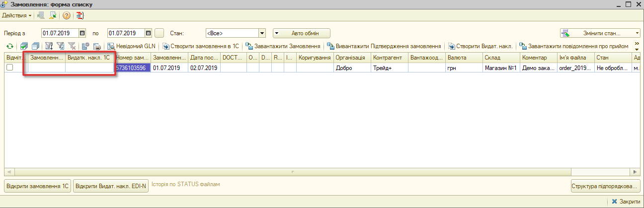
Task: Click Створити Видат. накл. toolbar button
Action: [481, 46]
